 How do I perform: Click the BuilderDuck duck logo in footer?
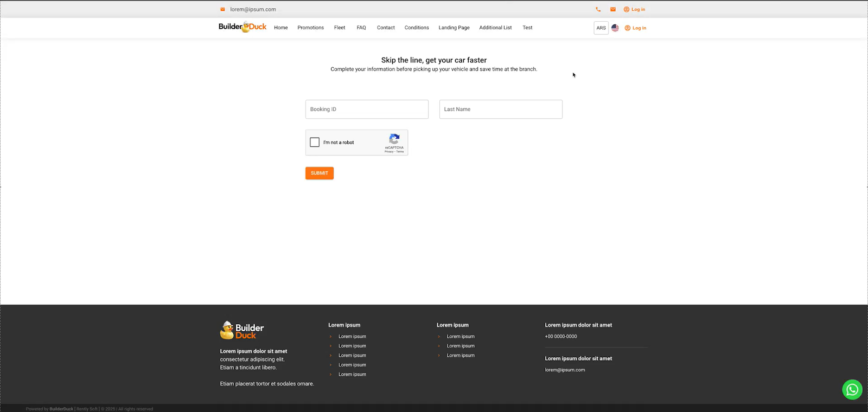(242, 330)
